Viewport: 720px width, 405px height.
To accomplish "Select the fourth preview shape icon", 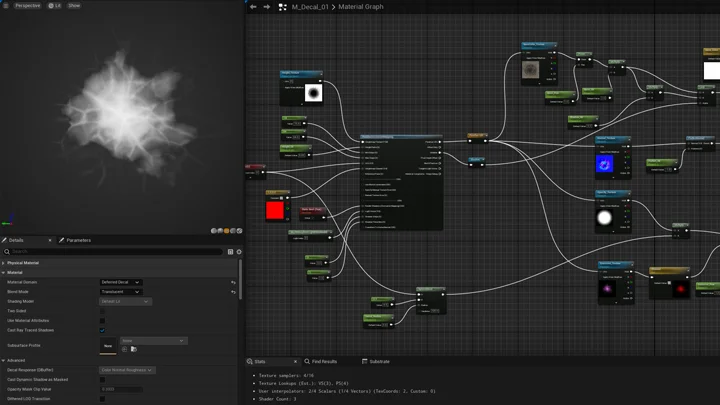I will [x=233, y=231].
